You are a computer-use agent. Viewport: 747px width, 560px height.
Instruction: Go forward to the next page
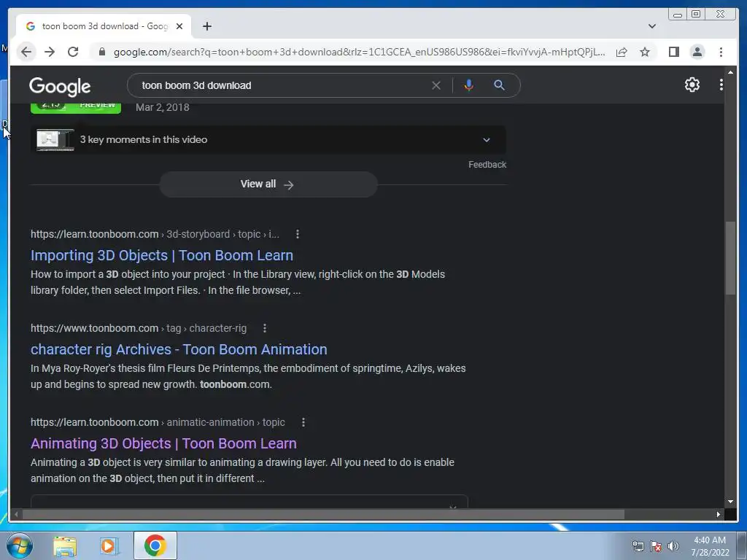click(50, 52)
